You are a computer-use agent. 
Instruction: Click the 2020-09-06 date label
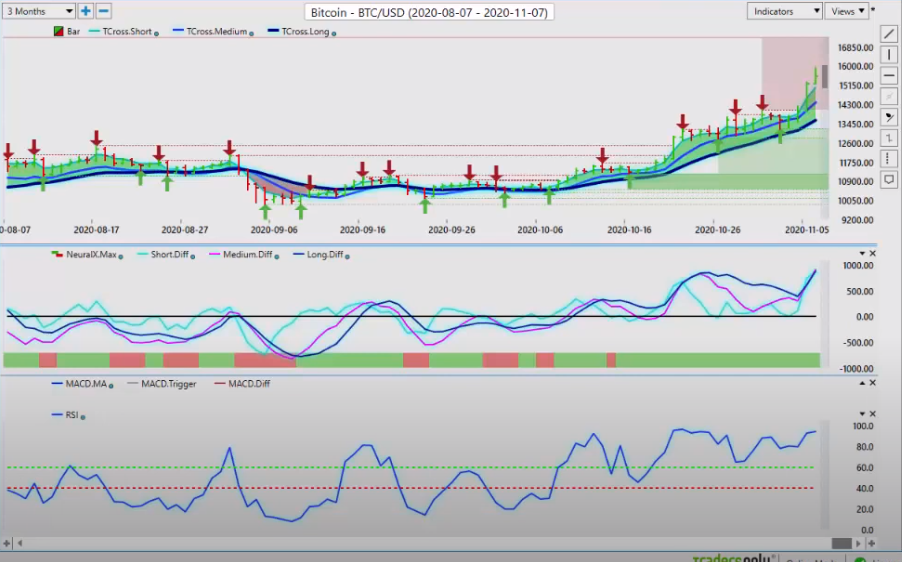(274, 230)
